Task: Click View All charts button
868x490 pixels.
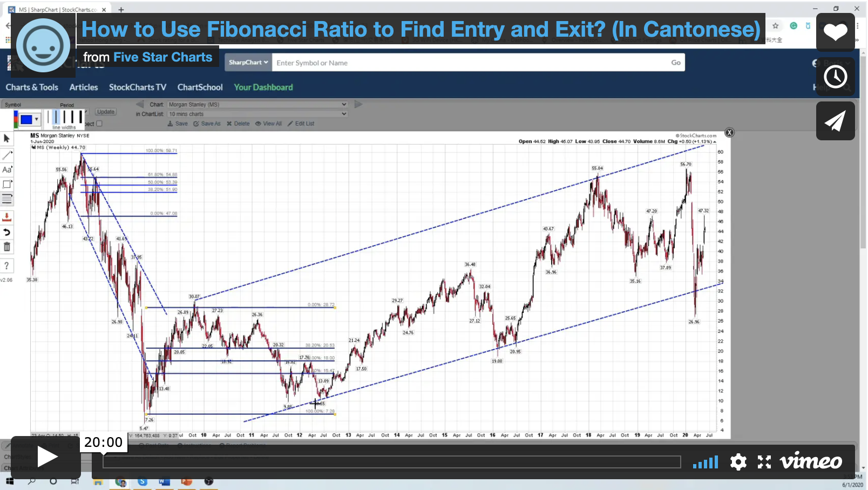Action: pos(268,124)
